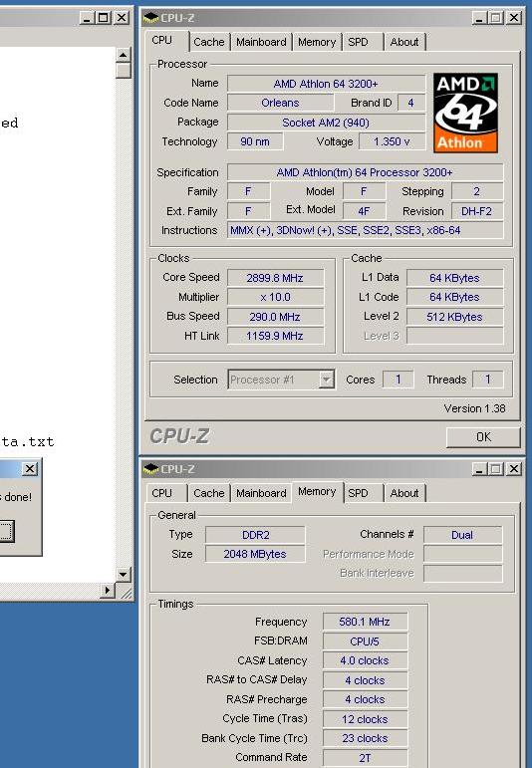The height and width of the screenshot is (768, 532).
Task: Click the HT Link value '1159.9 MHz'
Action: 275,336
